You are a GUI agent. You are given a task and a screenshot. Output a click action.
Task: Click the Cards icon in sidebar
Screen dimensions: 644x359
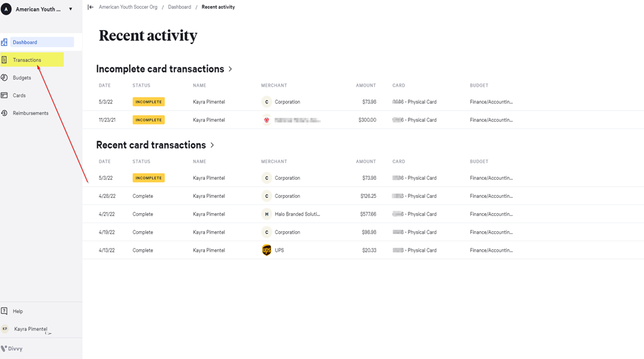(4, 95)
